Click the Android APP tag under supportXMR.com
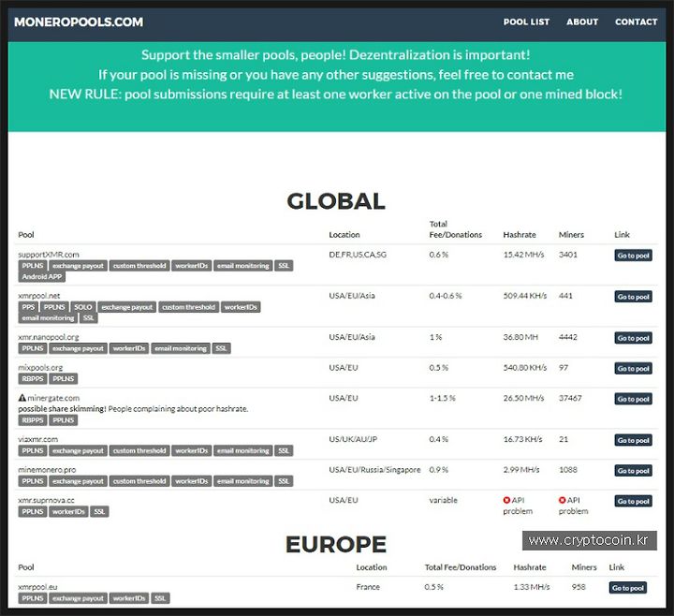The width and height of the screenshot is (674, 616). (42, 277)
